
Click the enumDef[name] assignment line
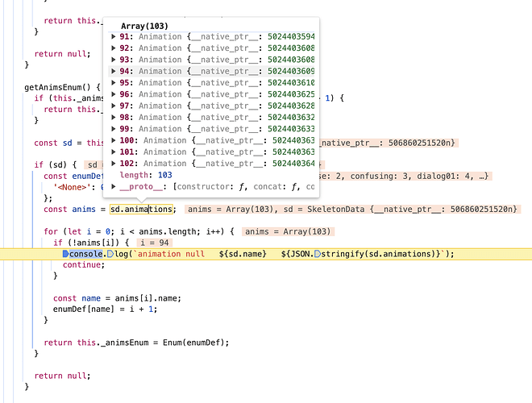click(105, 310)
